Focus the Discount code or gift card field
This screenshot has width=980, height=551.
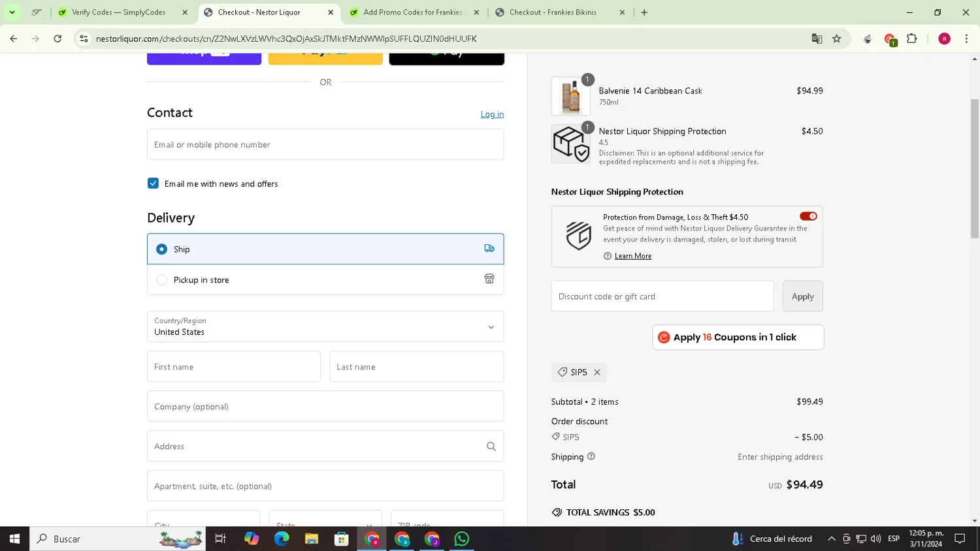(662, 296)
